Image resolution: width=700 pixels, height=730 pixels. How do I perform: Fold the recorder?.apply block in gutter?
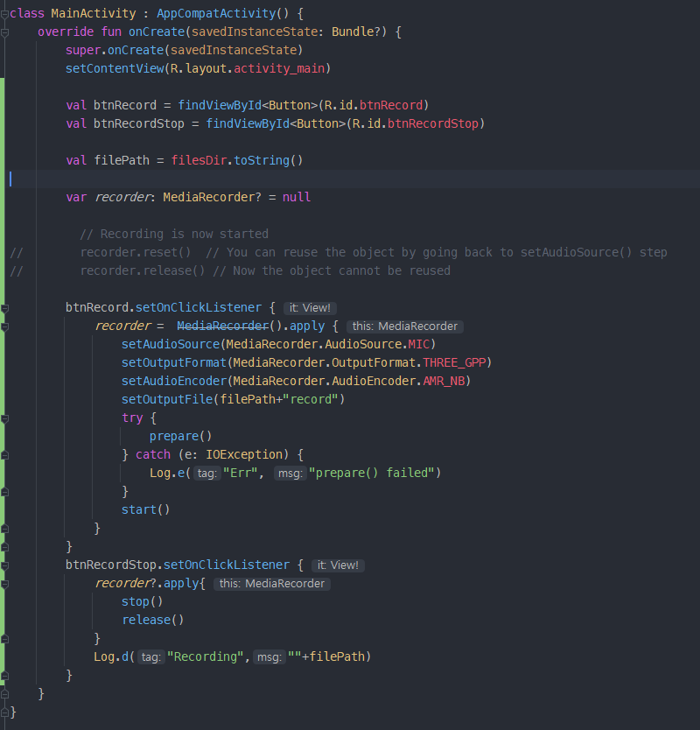pos(4,585)
